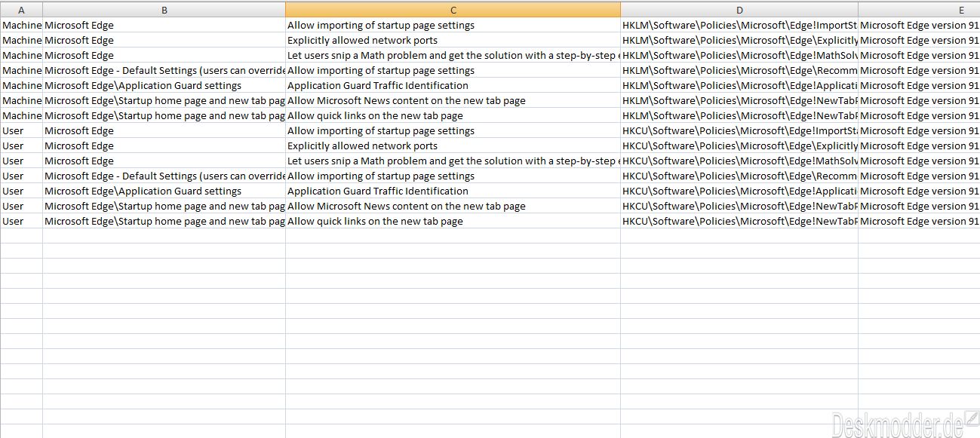980x438 pixels.
Task: Click 'Allow importing' cell in Machine Default Settings row
Action: pos(453,70)
